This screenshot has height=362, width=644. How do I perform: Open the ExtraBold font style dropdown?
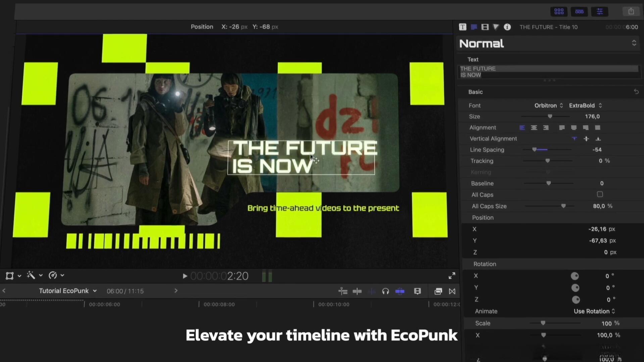[x=585, y=106]
